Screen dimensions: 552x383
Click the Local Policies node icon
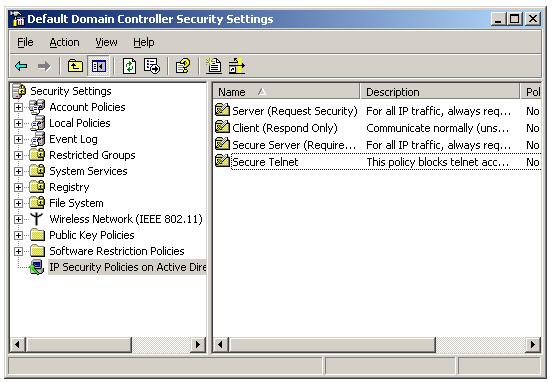pos(37,123)
